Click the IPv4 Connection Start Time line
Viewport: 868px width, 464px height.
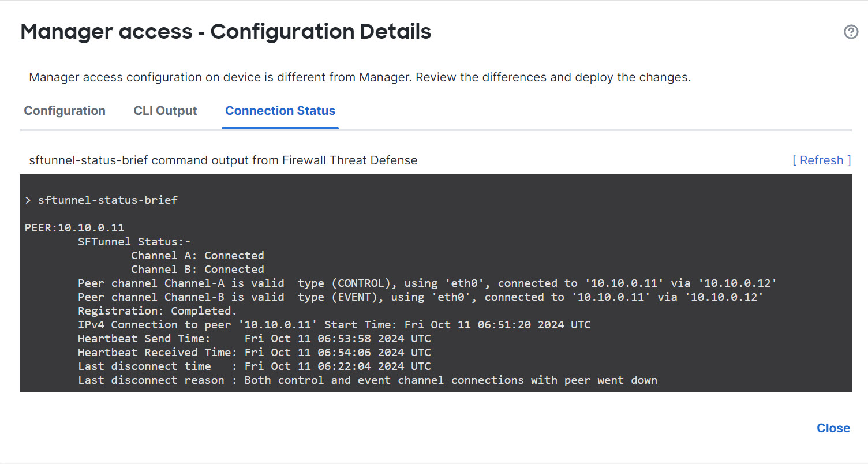pyautogui.click(x=334, y=324)
